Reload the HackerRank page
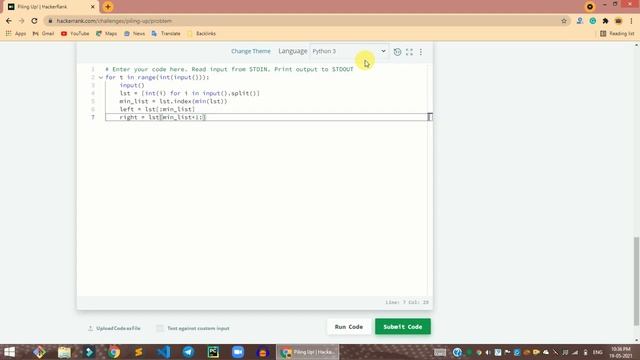640x360 pixels. (x=34, y=21)
